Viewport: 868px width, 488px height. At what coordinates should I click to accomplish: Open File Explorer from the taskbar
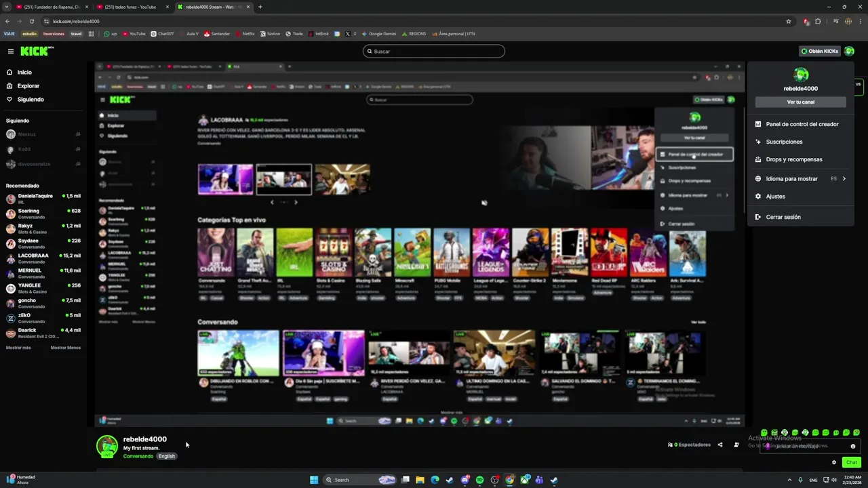click(x=420, y=480)
